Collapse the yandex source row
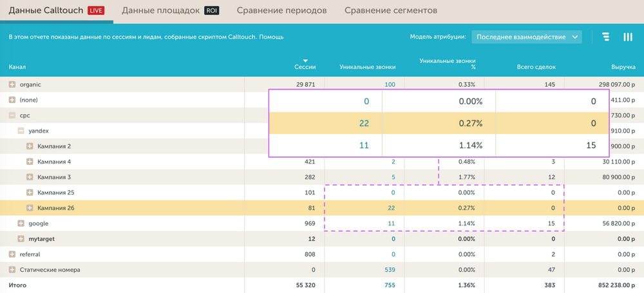The height and width of the screenshot is (293, 644). point(21,131)
